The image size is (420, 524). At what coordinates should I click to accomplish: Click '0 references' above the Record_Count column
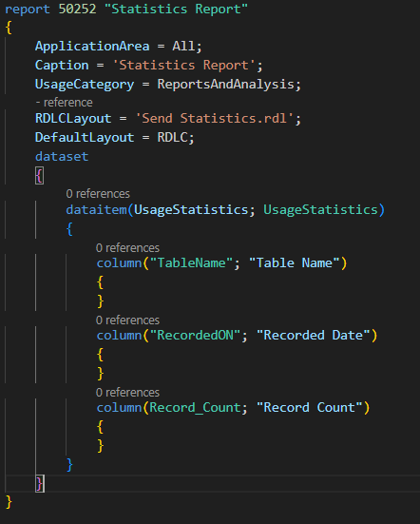(x=127, y=393)
